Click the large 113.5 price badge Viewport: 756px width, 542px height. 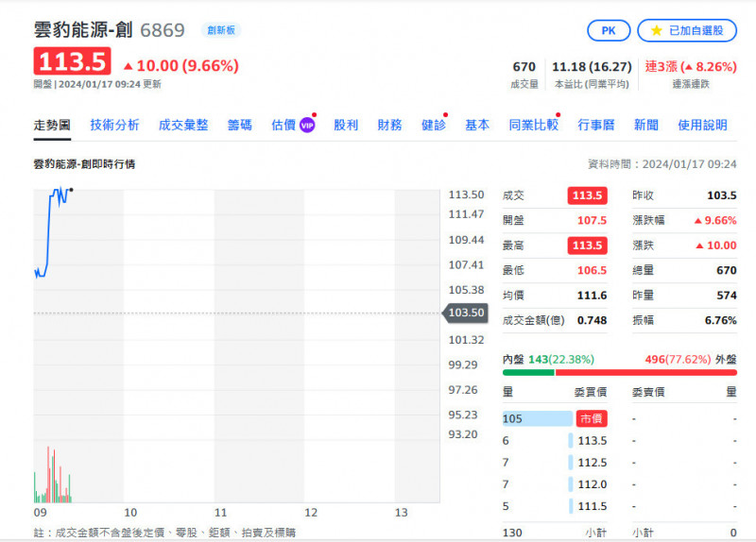73,61
